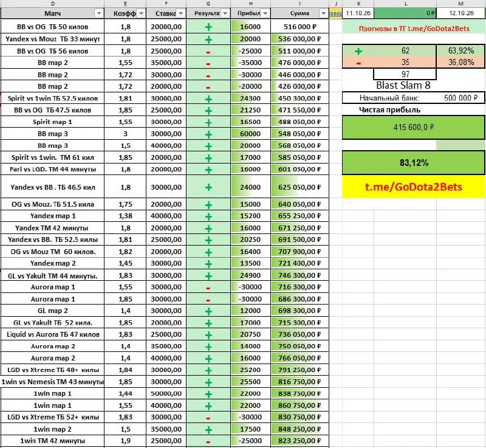This screenshot has width=486, height=448.
Task: Select the date cell '12.10.26'
Action: [x=461, y=13]
